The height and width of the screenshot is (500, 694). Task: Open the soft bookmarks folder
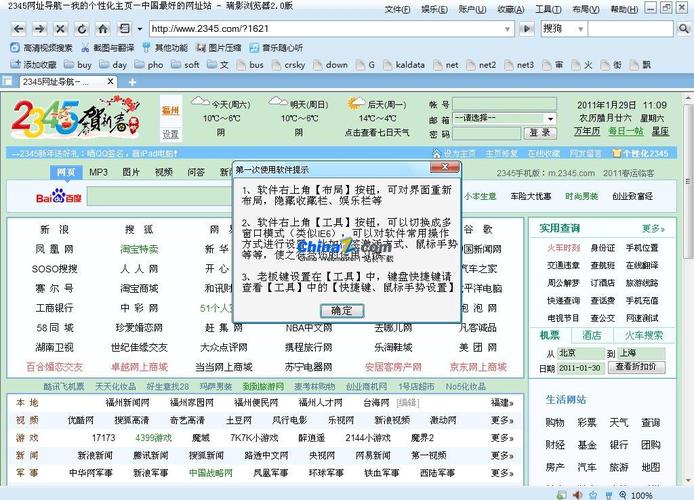(x=185, y=65)
